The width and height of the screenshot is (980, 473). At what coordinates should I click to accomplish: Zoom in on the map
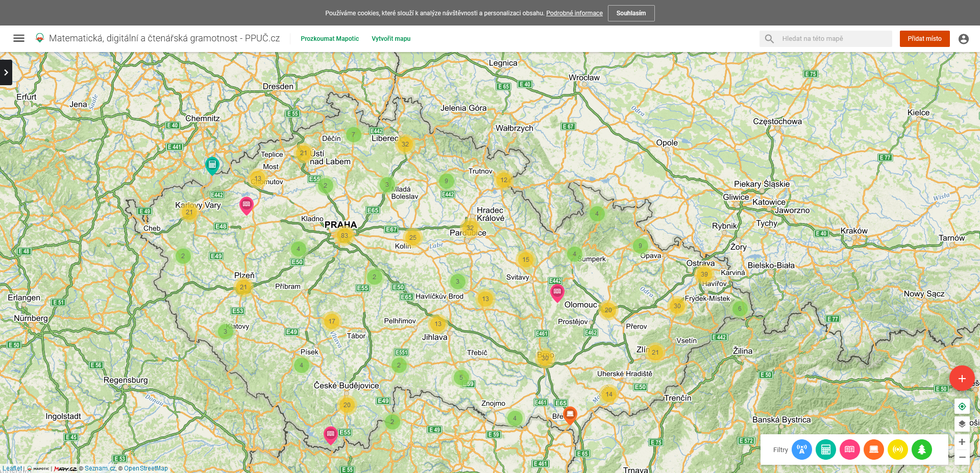[962, 442]
